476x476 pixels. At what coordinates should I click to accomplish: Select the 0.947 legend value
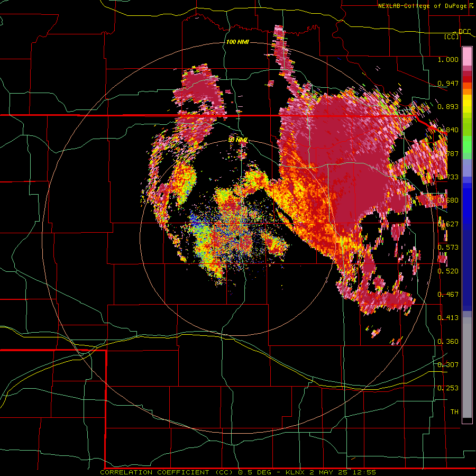point(448,83)
